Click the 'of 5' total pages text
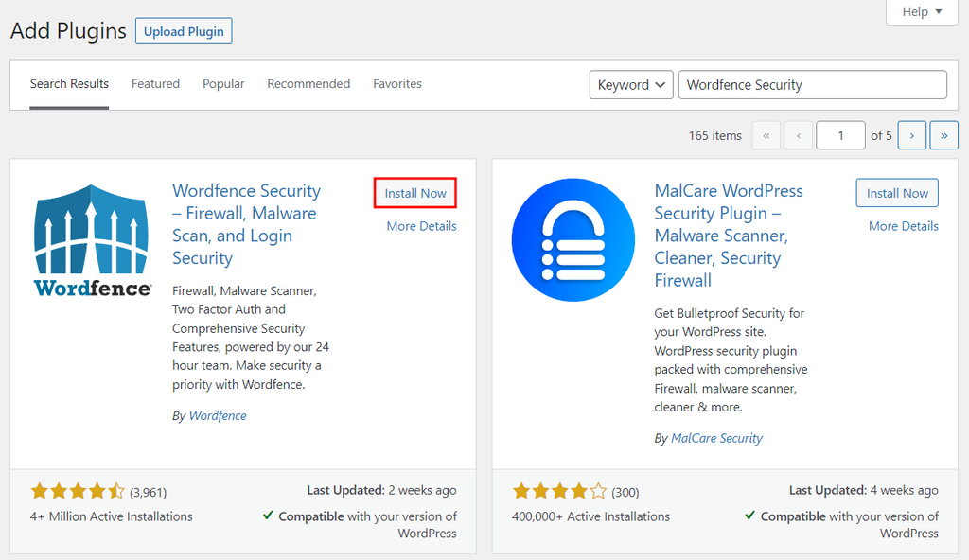Image resolution: width=969 pixels, height=560 pixels. coord(881,135)
